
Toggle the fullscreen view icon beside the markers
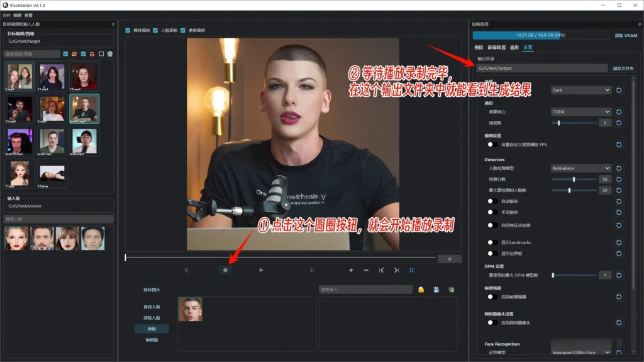pos(412,270)
